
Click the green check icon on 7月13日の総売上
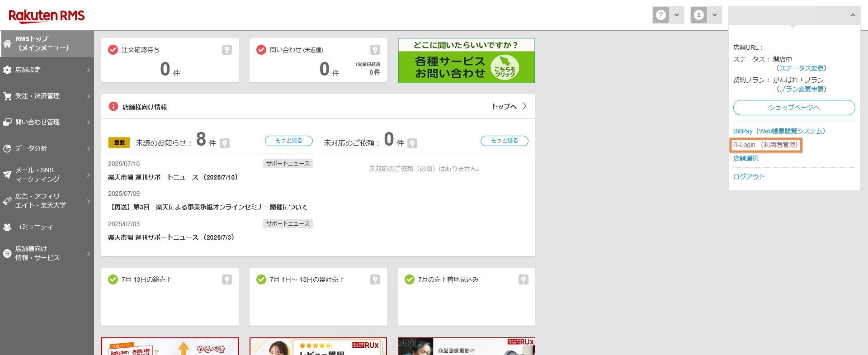[x=113, y=279]
